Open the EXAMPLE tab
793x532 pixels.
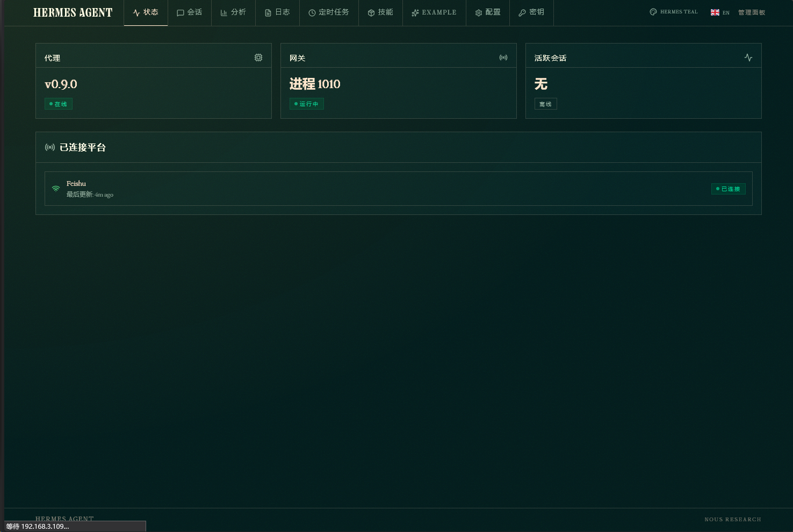434,12
